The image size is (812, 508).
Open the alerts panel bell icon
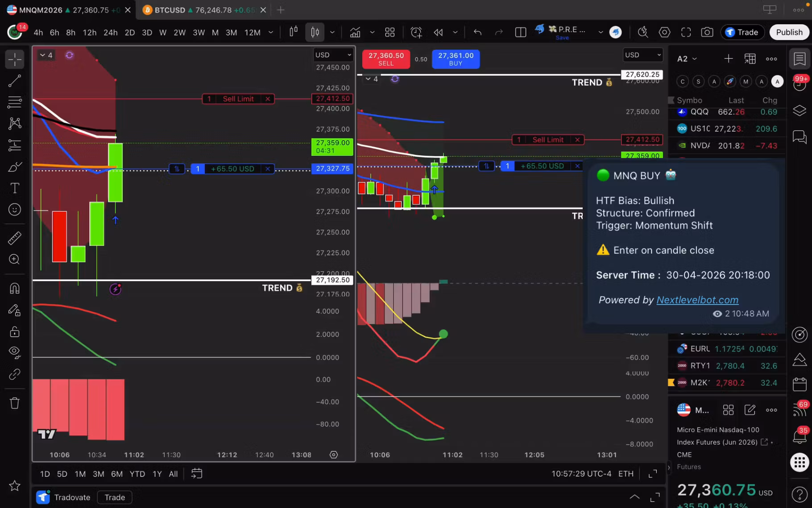pyautogui.click(x=800, y=436)
